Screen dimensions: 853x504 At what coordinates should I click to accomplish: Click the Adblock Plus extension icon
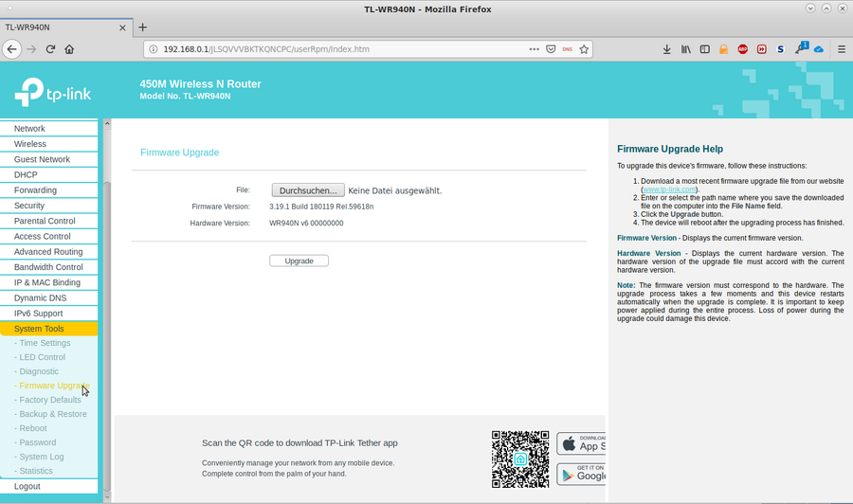click(x=742, y=49)
